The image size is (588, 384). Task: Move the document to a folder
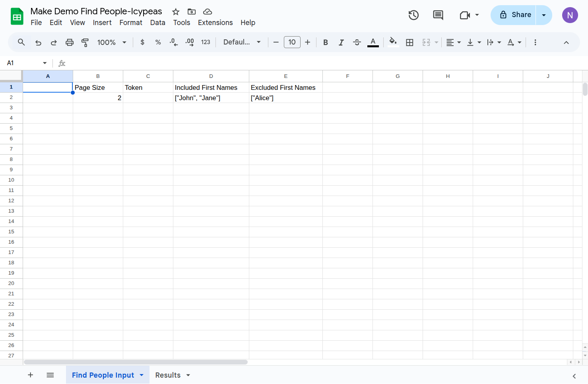[192, 12]
